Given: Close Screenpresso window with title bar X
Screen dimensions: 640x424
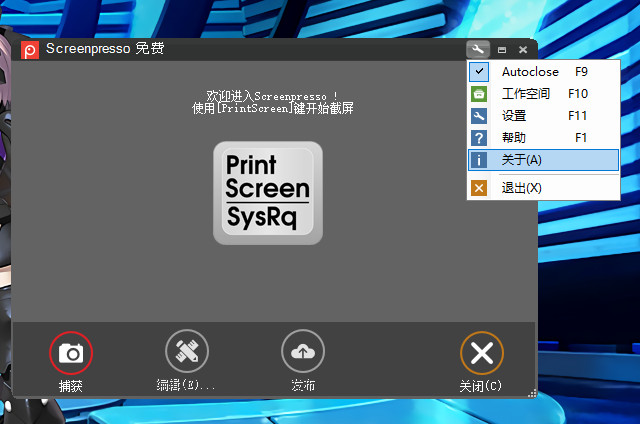Looking at the screenshot, I should click(x=523, y=50).
